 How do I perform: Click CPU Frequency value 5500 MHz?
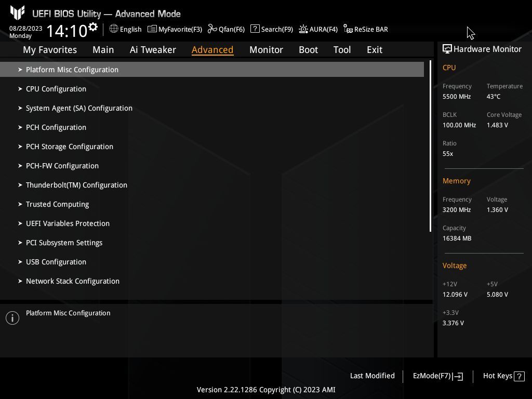pos(457,97)
